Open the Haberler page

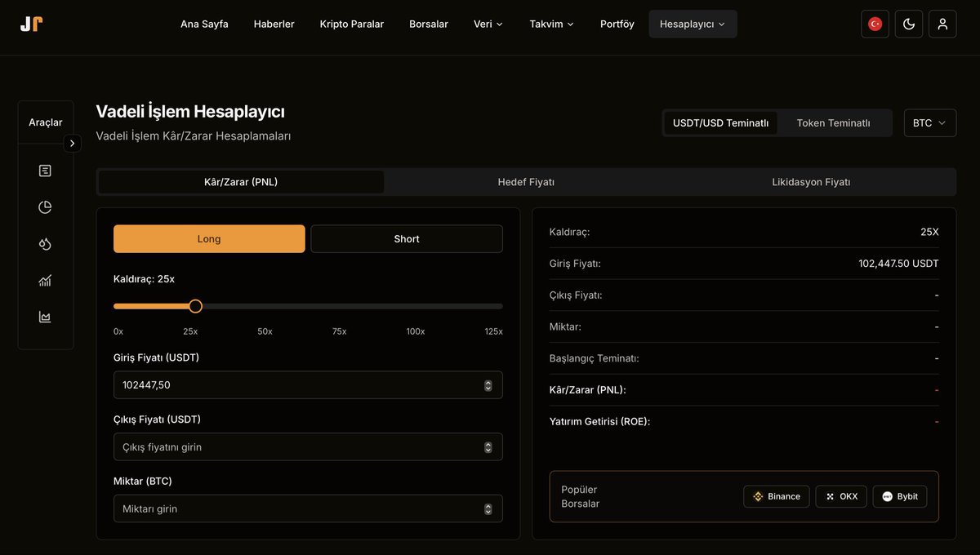pos(274,24)
